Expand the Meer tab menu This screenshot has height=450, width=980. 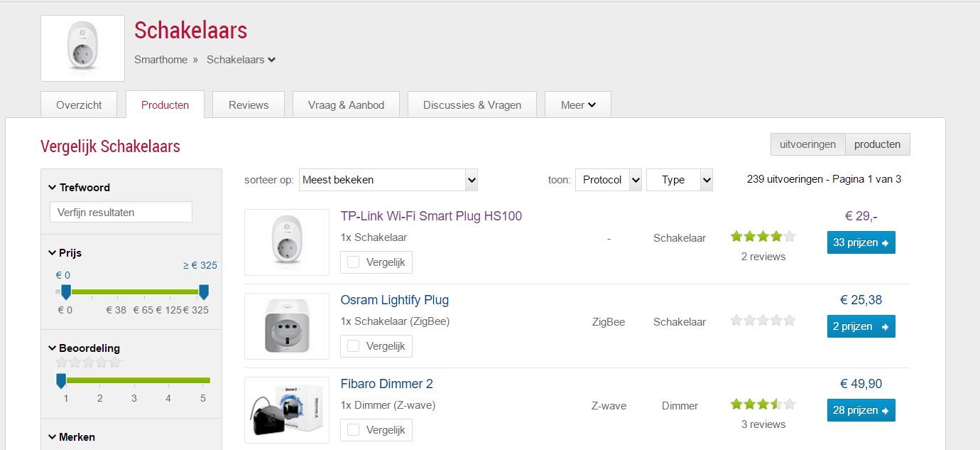[578, 105]
